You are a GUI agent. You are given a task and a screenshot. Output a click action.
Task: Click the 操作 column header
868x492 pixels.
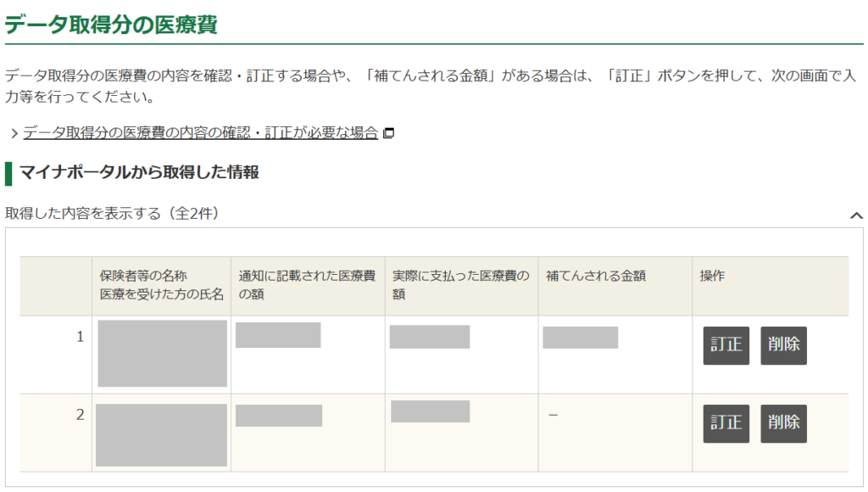tap(712, 277)
